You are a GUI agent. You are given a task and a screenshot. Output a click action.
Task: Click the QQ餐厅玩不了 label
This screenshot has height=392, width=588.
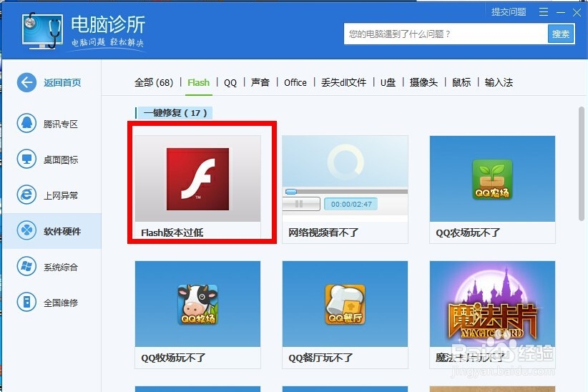coord(320,358)
